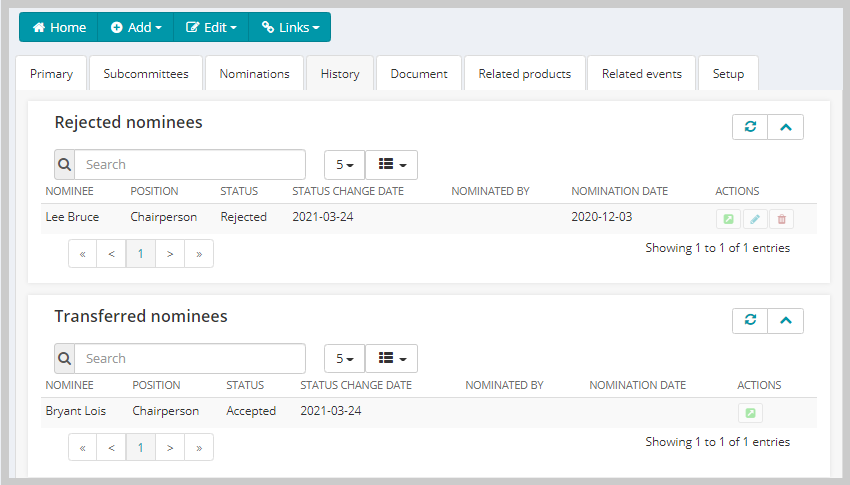The width and height of the screenshot is (850, 485).
Task: Open Bryant Lois's transferred nomination record
Action: (x=750, y=413)
